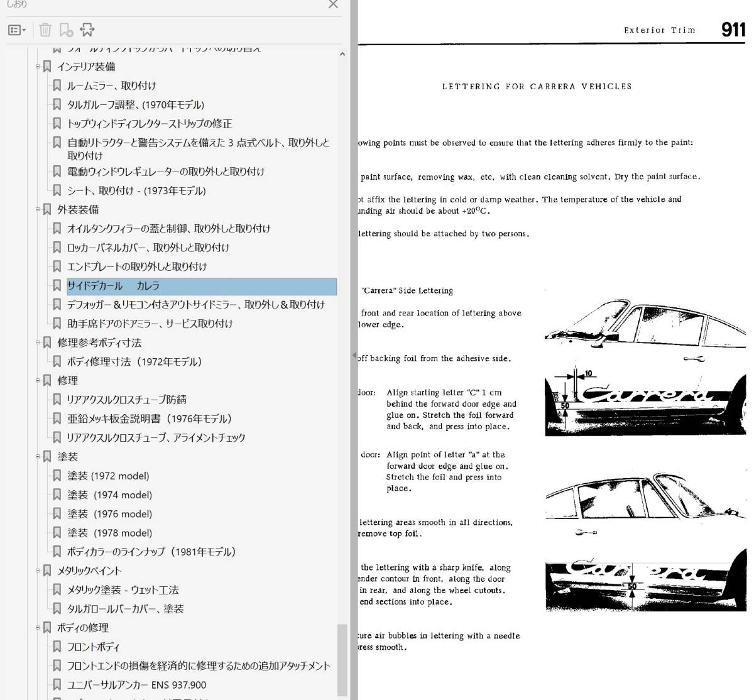Collapse the 塗装 bookmark group
Screen dimensions: 754x700
pos(38,457)
